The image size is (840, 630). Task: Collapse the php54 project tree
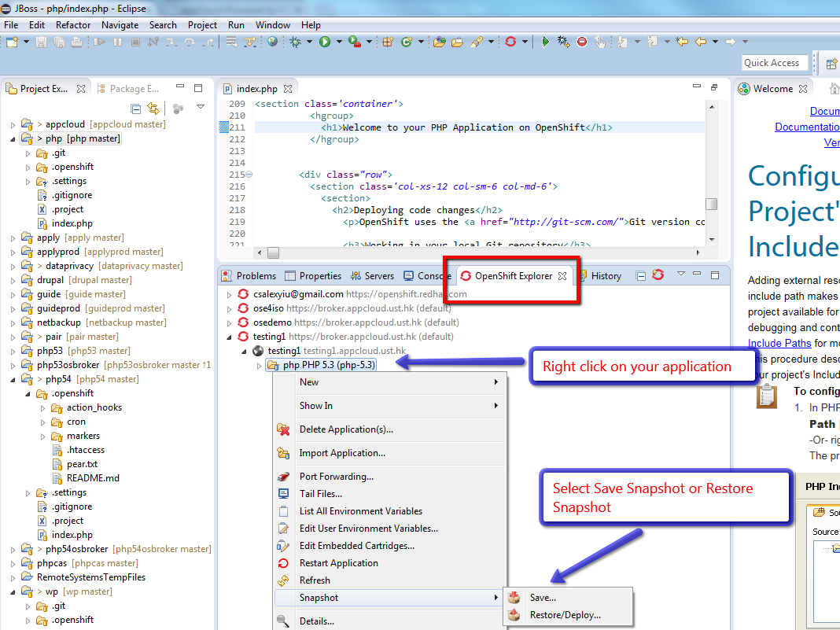[13, 380]
